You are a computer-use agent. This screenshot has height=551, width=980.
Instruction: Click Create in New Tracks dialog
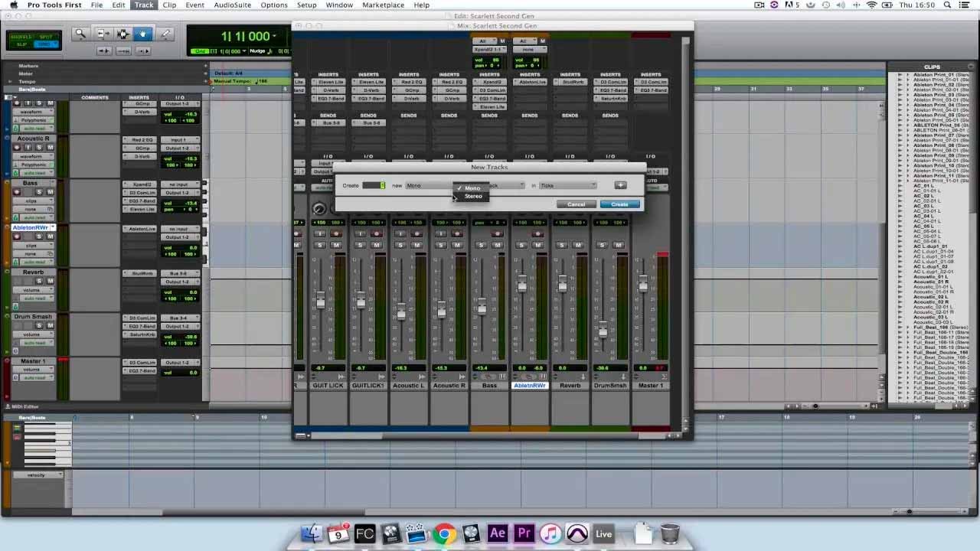619,204
